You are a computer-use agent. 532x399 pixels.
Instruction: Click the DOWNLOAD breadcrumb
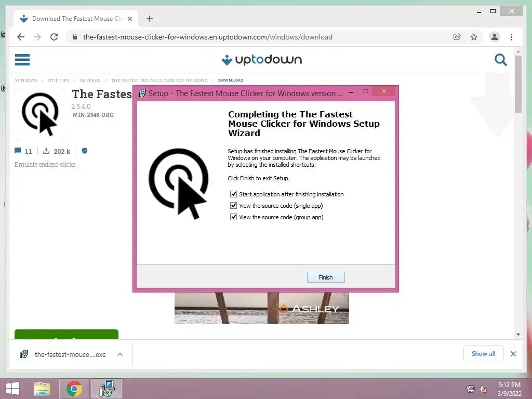coord(231,80)
